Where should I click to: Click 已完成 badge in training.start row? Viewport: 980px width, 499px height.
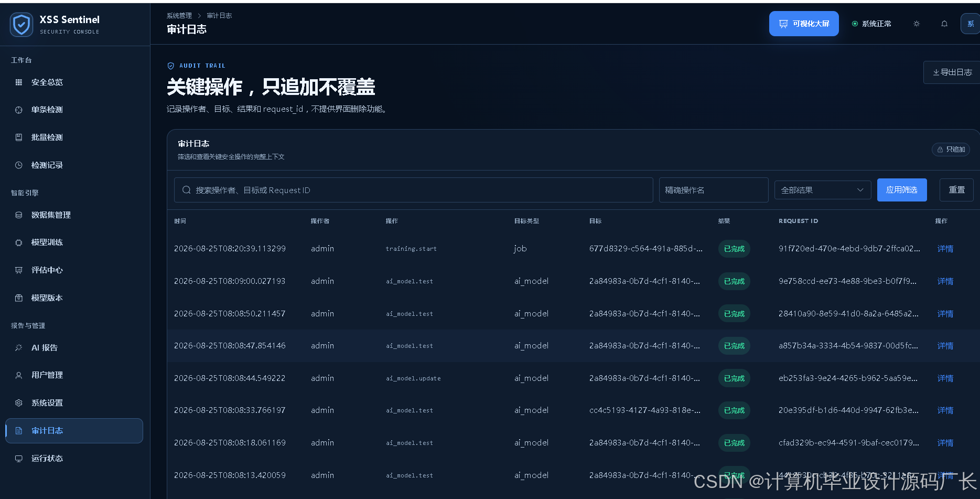(x=734, y=249)
